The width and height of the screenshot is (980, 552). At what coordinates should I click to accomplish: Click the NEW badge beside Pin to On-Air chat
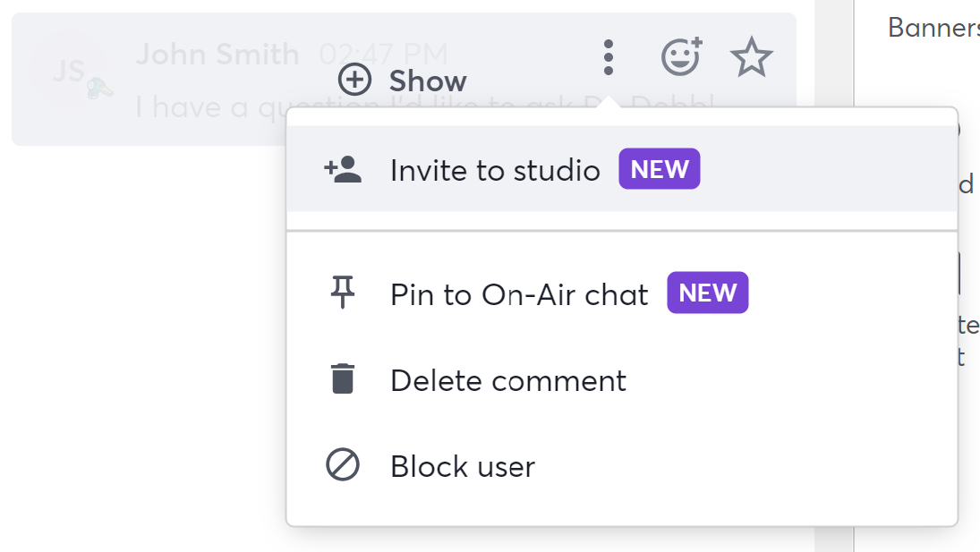coord(707,293)
